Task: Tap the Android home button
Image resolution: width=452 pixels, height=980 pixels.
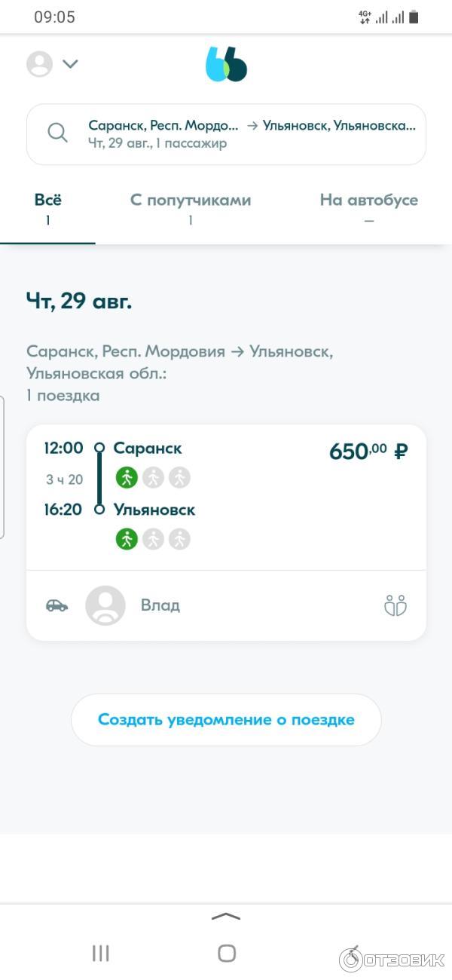Action: coord(226,953)
